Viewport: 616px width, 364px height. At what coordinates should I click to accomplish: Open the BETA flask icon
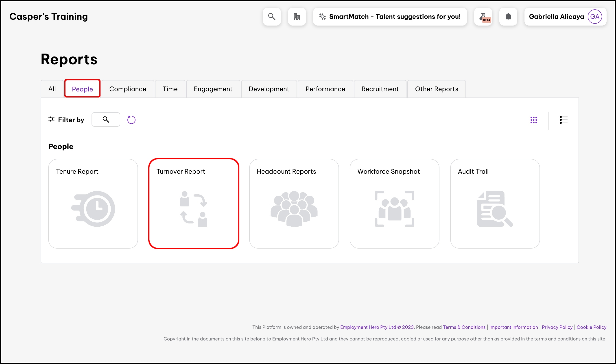click(x=483, y=16)
